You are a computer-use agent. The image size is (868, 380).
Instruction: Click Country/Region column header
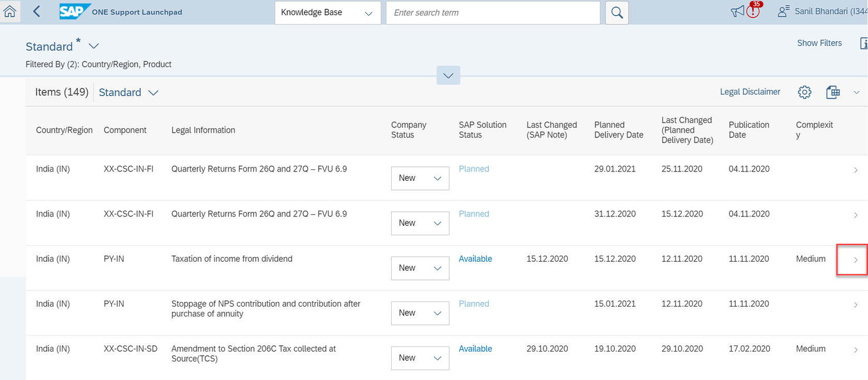[64, 130]
